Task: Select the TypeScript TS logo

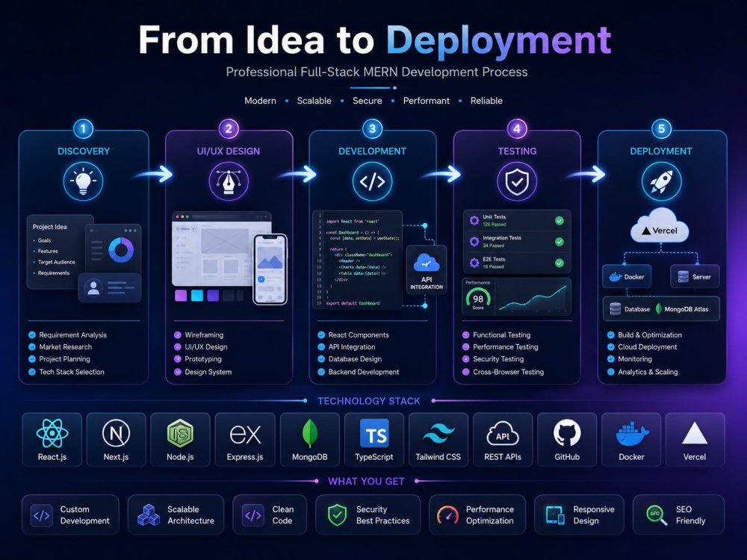Action: click(x=374, y=433)
